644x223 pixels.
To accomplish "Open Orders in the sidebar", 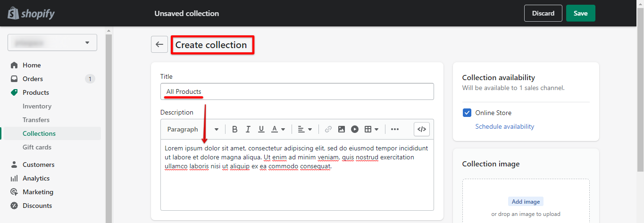I will (x=33, y=79).
